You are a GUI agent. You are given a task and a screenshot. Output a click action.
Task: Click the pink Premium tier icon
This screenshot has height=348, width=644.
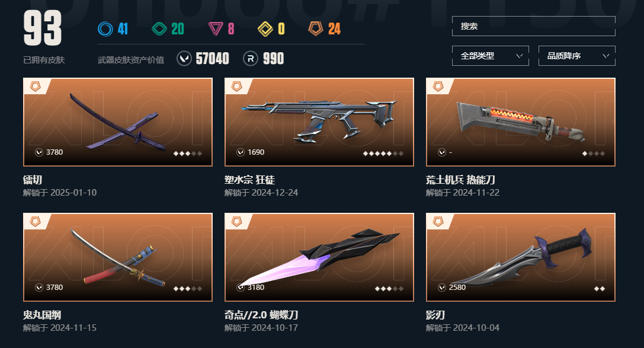[215, 29]
